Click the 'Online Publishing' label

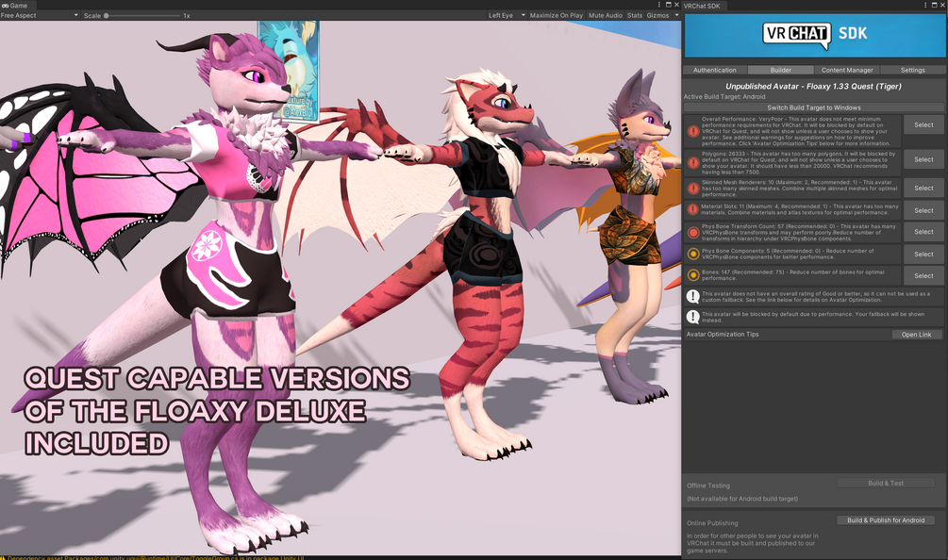coord(712,523)
